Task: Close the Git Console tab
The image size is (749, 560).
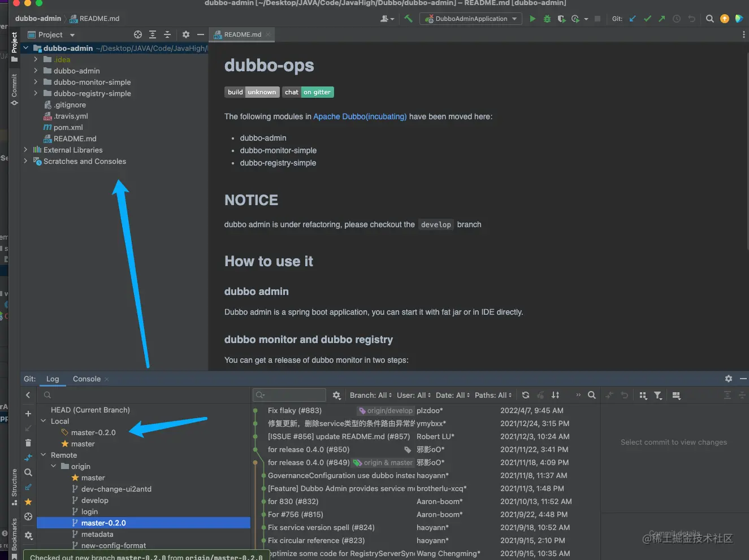Action: [x=107, y=379]
